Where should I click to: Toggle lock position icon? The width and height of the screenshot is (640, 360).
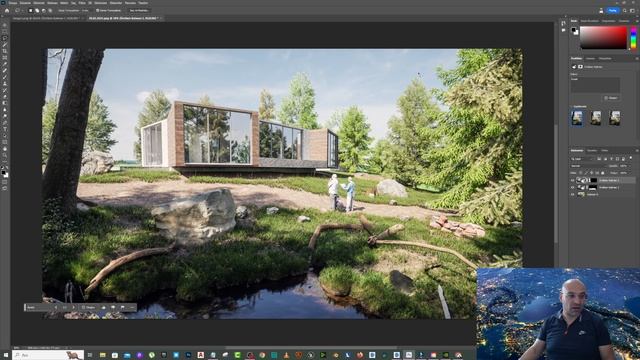(591, 173)
